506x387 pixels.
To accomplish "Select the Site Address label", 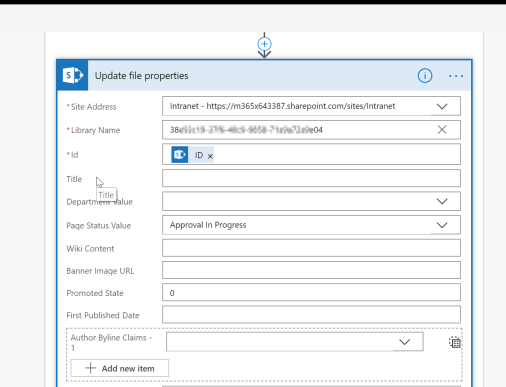I will pyautogui.click(x=93, y=107).
